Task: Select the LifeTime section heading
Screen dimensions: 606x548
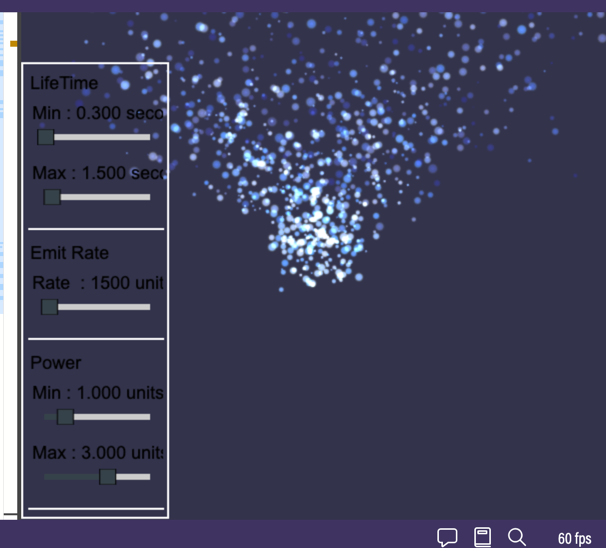Action: pyautogui.click(x=64, y=83)
